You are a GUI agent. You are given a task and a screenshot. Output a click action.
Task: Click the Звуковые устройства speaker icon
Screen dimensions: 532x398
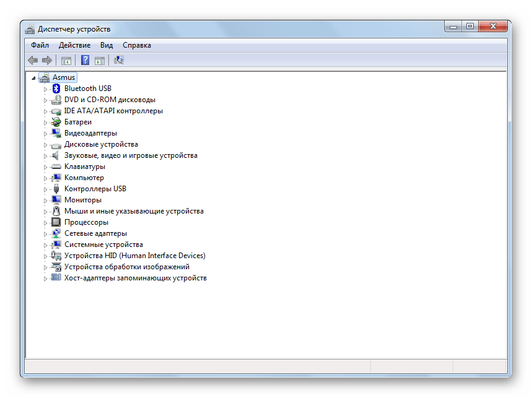pos(56,155)
